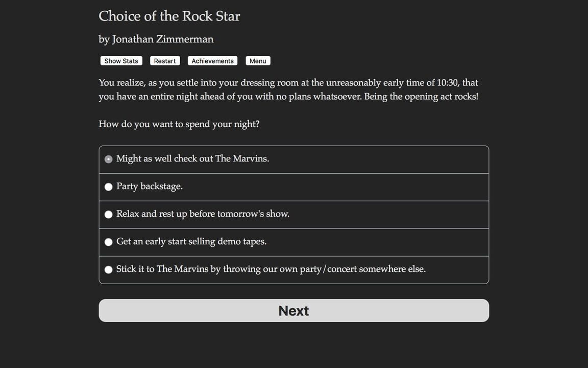
Task: Select the "Party backstage." radio button
Action: coord(108,187)
